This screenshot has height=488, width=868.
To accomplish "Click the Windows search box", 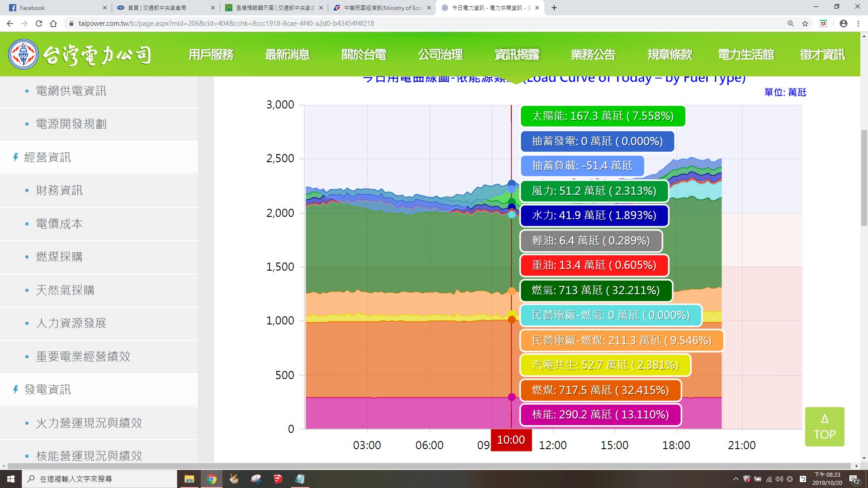I will pyautogui.click(x=99, y=479).
